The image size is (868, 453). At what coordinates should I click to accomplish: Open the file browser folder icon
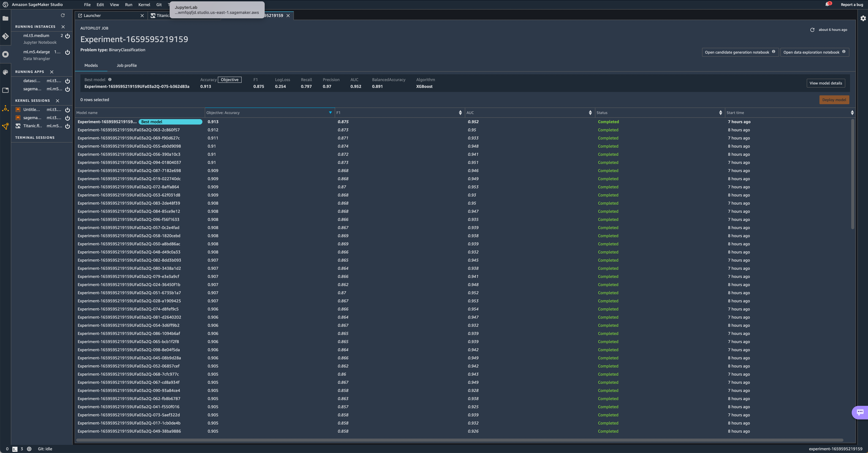pyautogui.click(x=5, y=18)
